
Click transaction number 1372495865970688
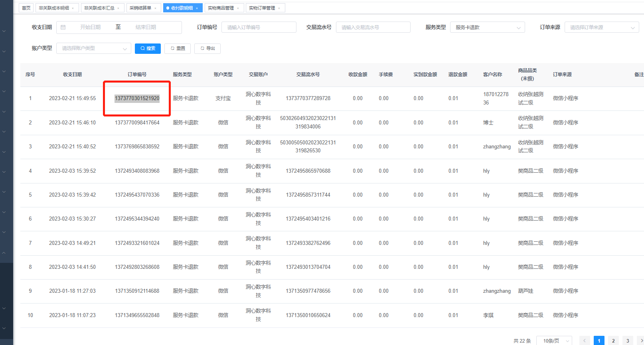pos(308,171)
